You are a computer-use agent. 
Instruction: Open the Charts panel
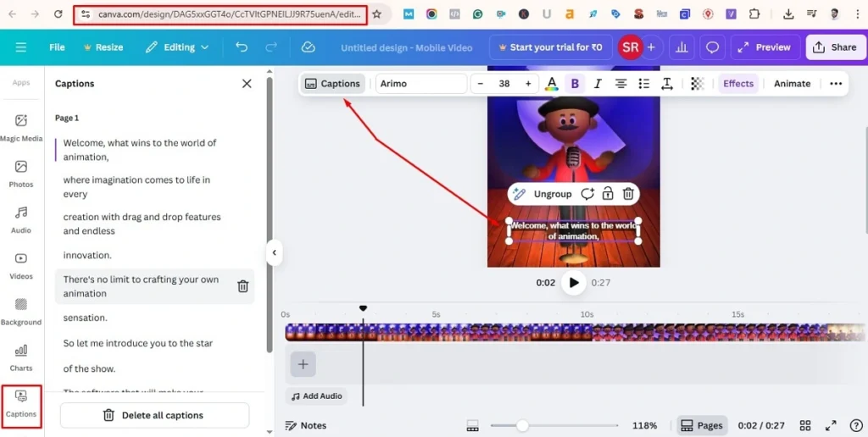(21, 357)
